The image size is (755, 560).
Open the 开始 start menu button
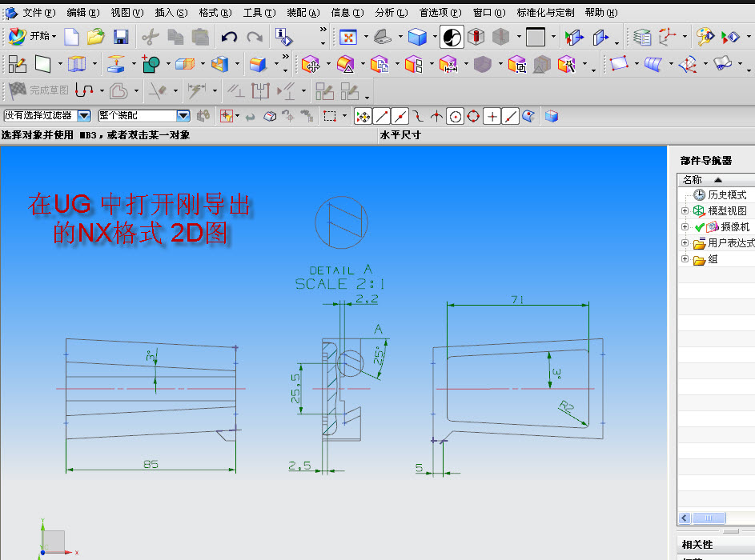pyautogui.click(x=32, y=36)
